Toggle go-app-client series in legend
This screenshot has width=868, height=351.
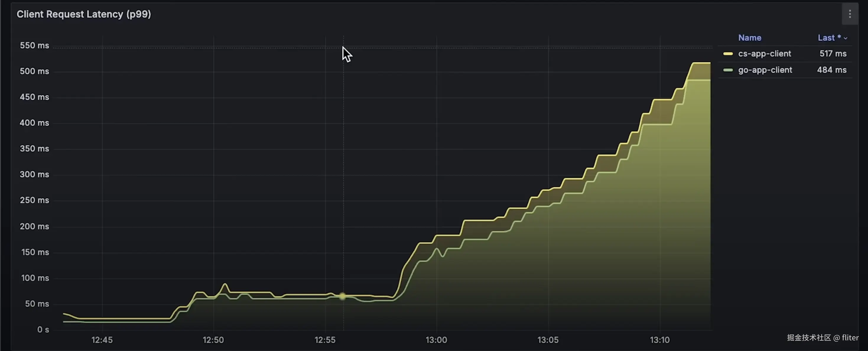coord(765,70)
